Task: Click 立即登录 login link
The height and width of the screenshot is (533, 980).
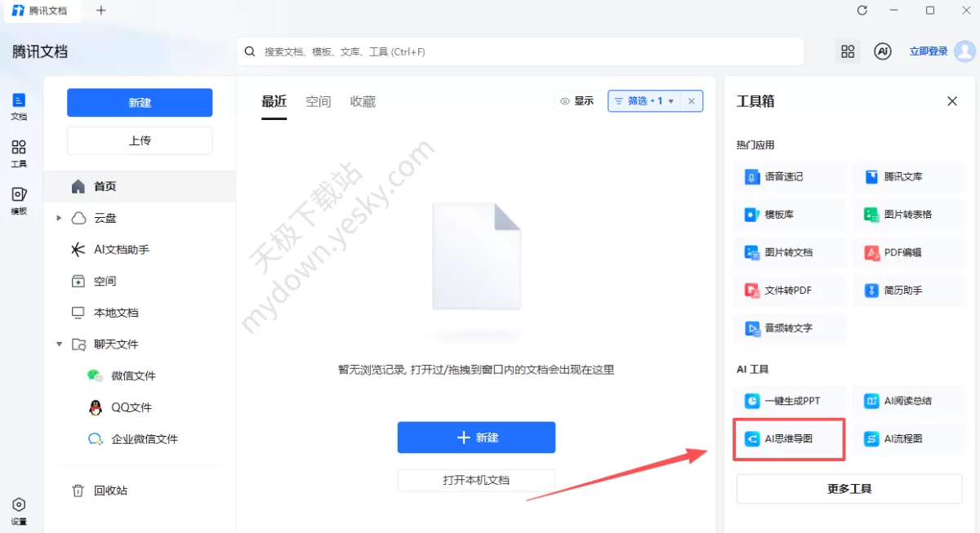Action: coord(929,51)
